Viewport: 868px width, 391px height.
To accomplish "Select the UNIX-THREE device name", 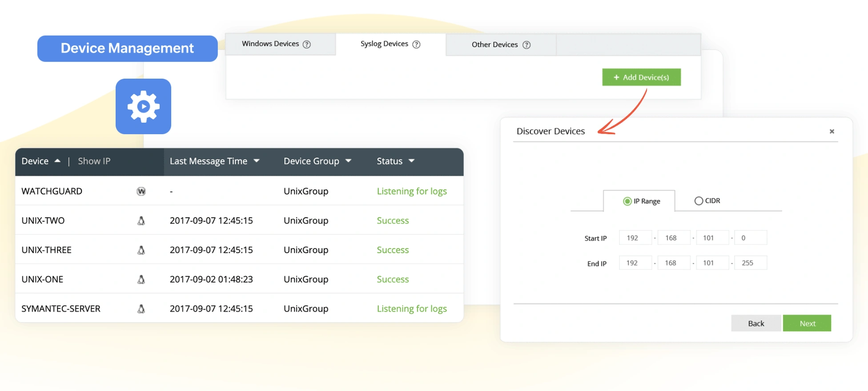I will 47,250.
